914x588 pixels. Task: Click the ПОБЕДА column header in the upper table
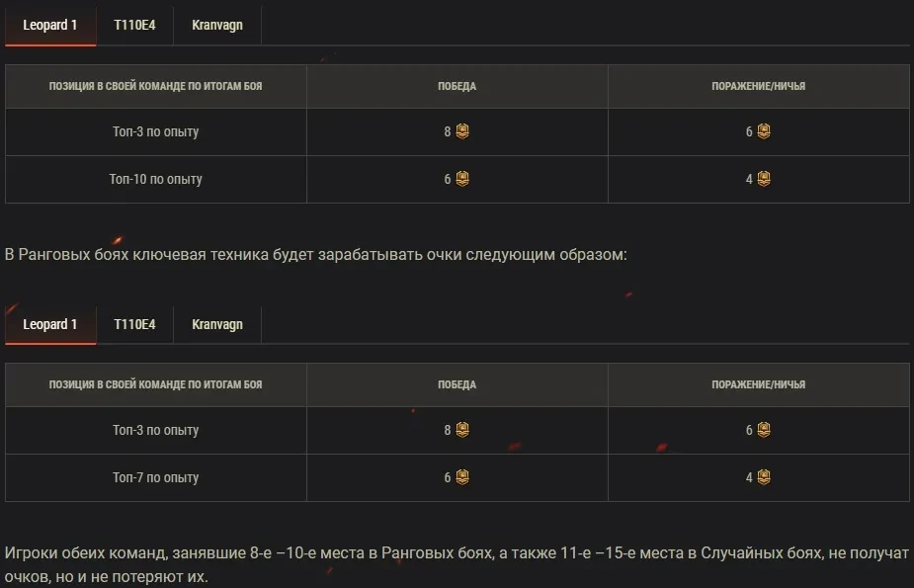pyautogui.click(x=457, y=86)
